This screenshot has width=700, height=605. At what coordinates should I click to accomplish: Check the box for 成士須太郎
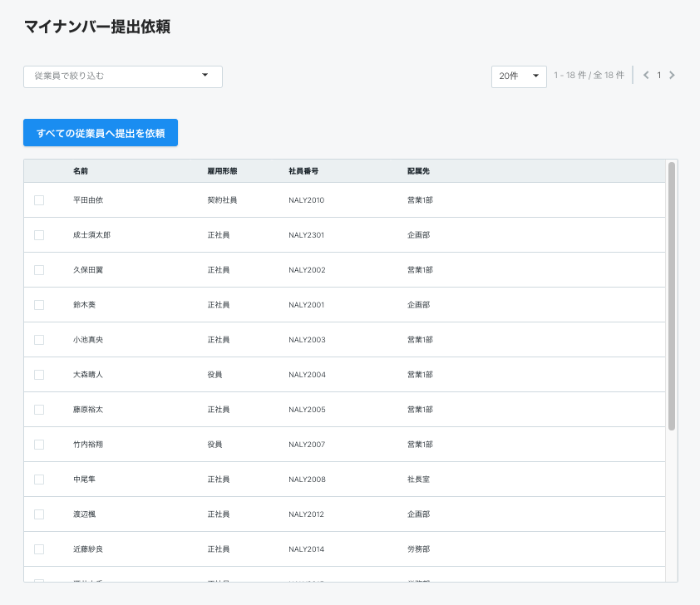click(x=39, y=235)
